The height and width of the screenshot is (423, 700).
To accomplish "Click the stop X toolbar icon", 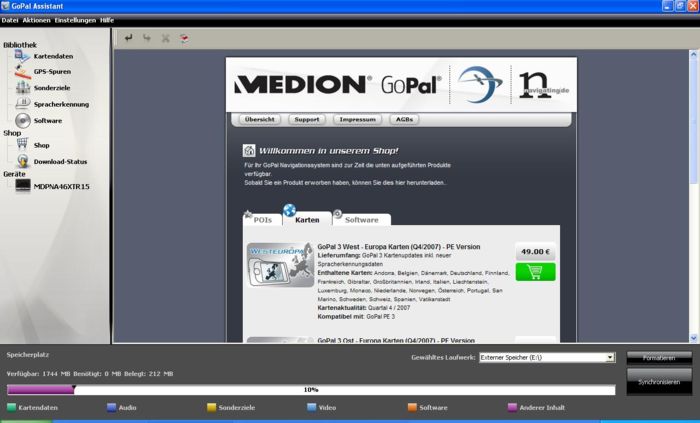I will point(166,38).
